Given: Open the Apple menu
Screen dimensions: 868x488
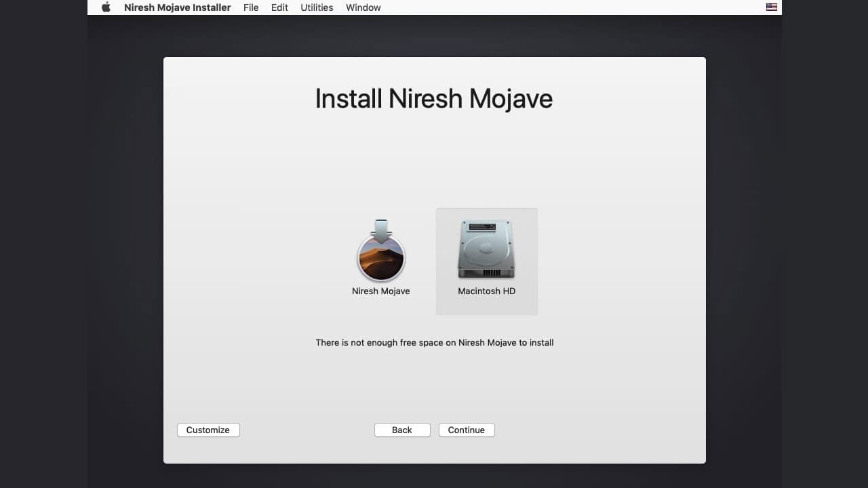Looking at the screenshot, I should click(x=105, y=7).
